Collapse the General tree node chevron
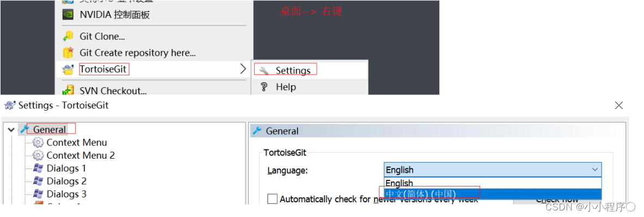The height and width of the screenshot is (217, 644). [11, 130]
